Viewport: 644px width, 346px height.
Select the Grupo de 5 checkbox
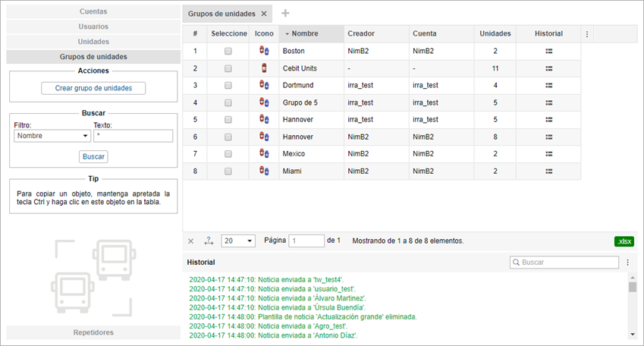[228, 102]
